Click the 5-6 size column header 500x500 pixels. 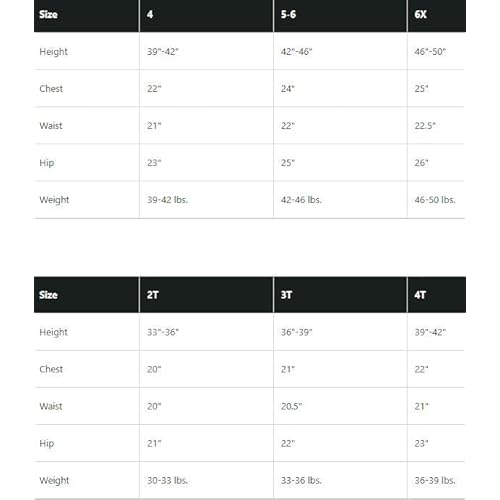(x=340, y=15)
